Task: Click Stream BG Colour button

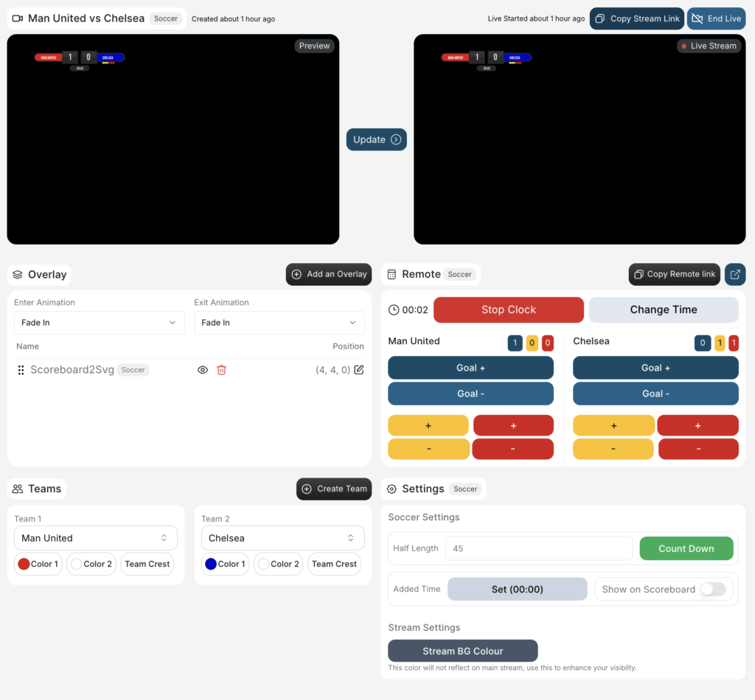Action: coord(463,651)
